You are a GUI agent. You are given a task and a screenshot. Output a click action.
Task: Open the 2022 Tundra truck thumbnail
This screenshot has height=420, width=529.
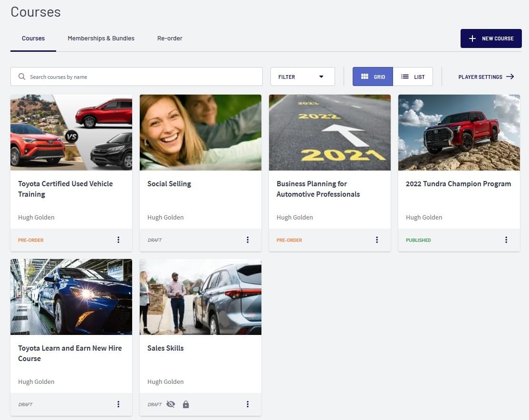[459, 132]
